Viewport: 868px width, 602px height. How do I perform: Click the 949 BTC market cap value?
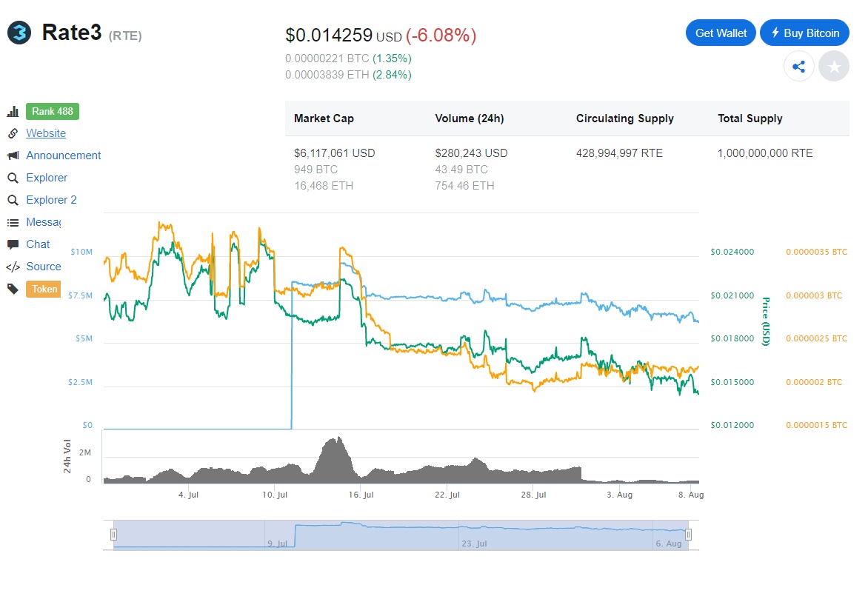[x=316, y=170]
